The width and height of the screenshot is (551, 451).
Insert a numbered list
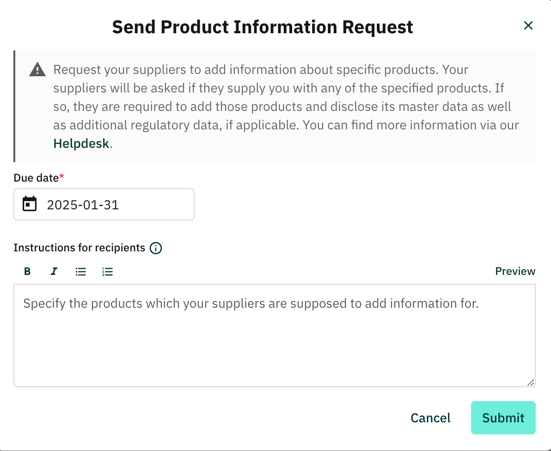[x=107, y=271]
